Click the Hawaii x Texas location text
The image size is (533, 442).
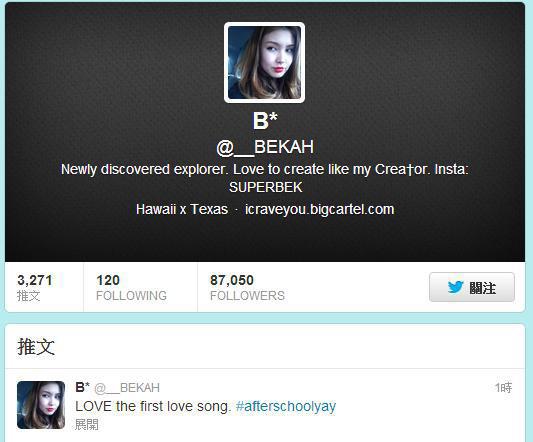182,209
